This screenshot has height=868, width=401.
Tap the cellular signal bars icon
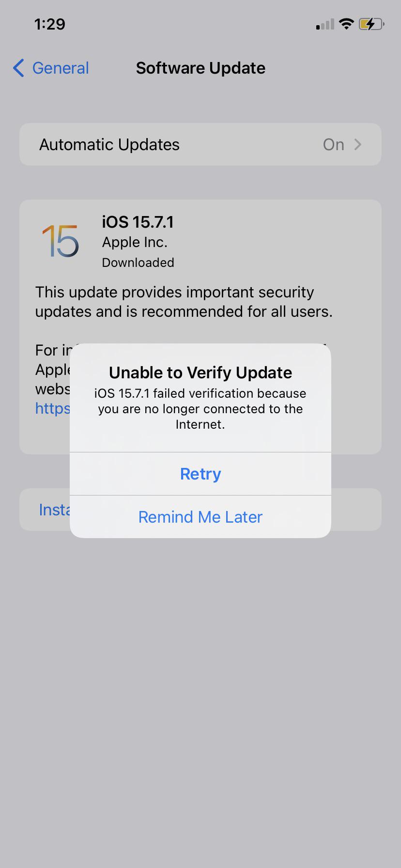coord(325,24)
